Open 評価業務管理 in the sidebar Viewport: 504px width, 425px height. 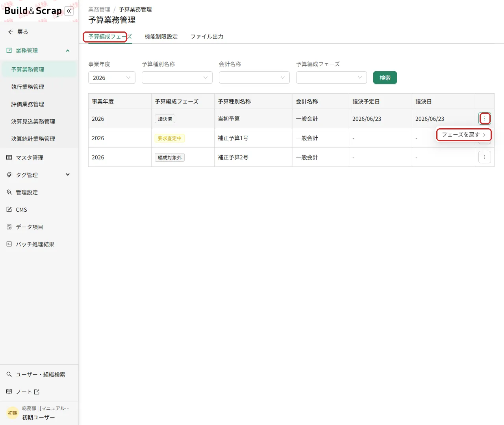click(39, 104)
